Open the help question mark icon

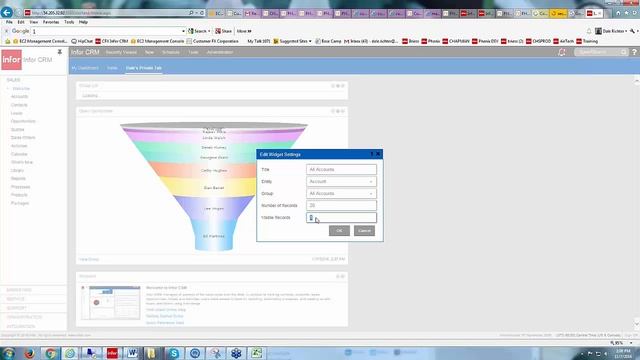pyautogui.click(x=634, y=52)
